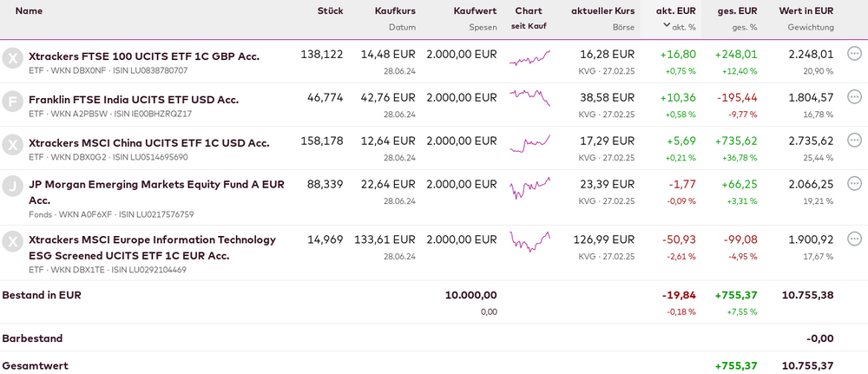The image size is (868, 374).
Task: Open more options for Xtrackers MSCI China row
Action: click(854, 140)
